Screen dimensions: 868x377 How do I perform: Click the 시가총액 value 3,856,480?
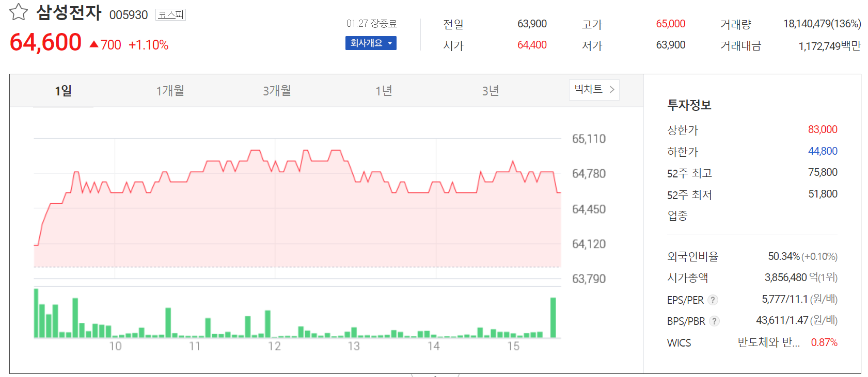pos(785,277)
